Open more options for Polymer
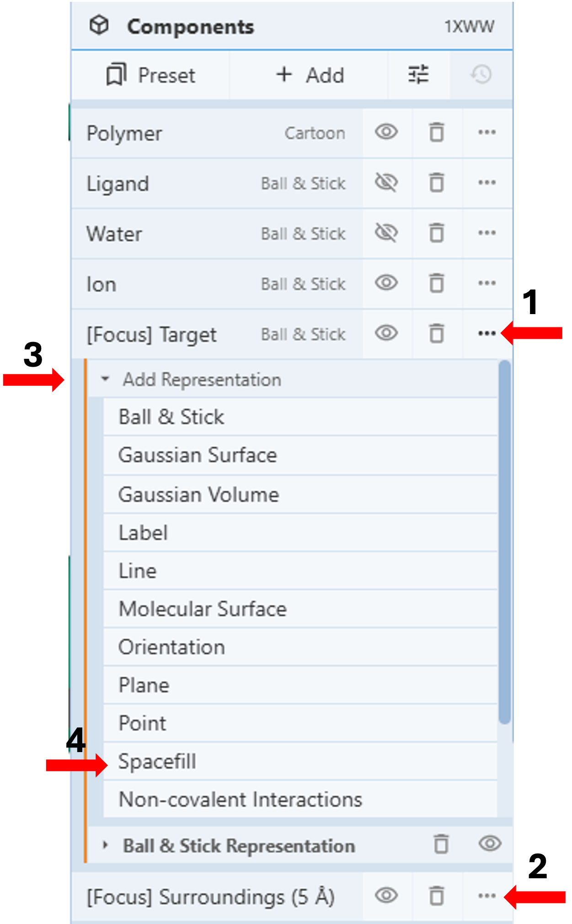Image resolution: width=572 pixels, height=924 pixels. (x=487, y=133)
